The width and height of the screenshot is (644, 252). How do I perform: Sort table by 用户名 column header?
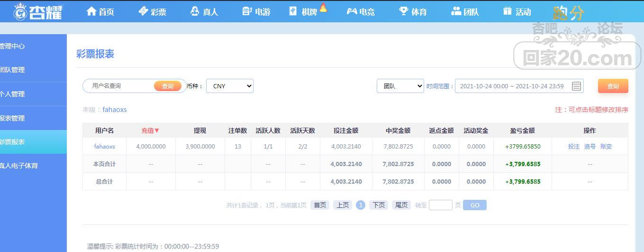pos(104,131)
